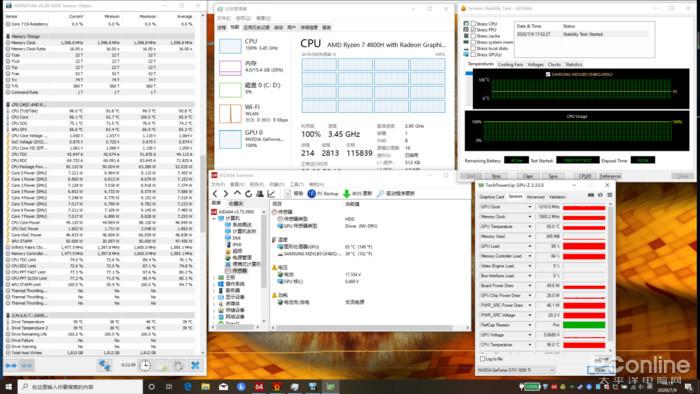
Task: Collapse the Computer node in AIDA64 tree
Action: click(214, 218)
